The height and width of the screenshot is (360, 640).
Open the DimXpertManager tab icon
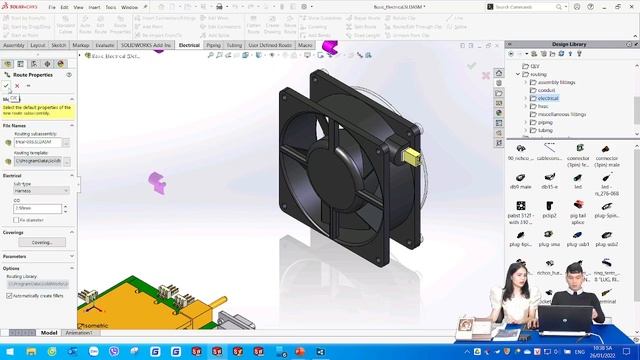pos(47,64)
